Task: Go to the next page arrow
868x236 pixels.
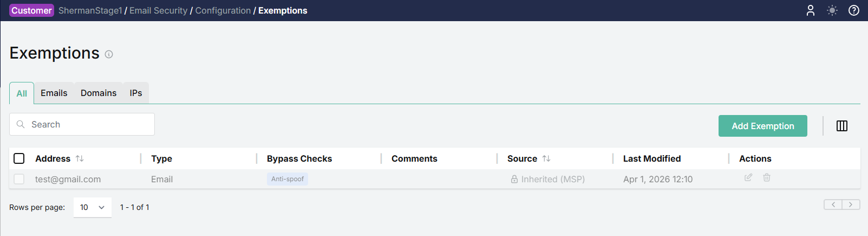Action: pos(851,205)
